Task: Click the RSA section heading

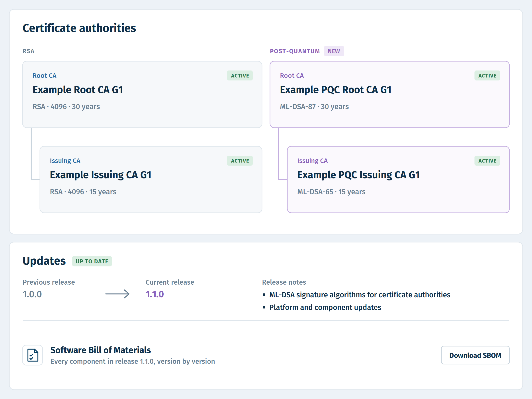Action: 28,51
